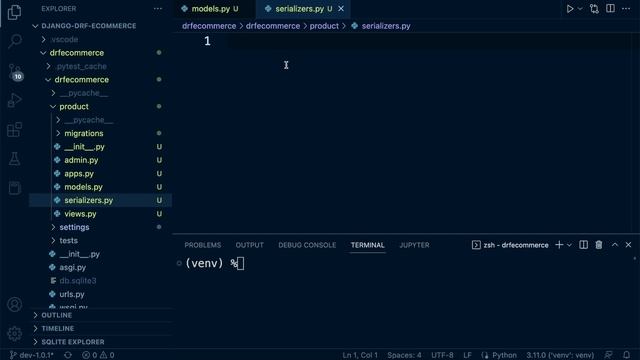The height and width of the screenshot is (360, 640).
Task: Change the LF end of line setting
Action: (467, 355)
